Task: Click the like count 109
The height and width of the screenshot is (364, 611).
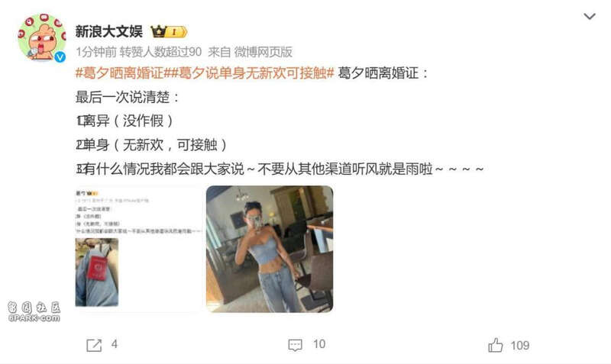Action: coord(520,346)
